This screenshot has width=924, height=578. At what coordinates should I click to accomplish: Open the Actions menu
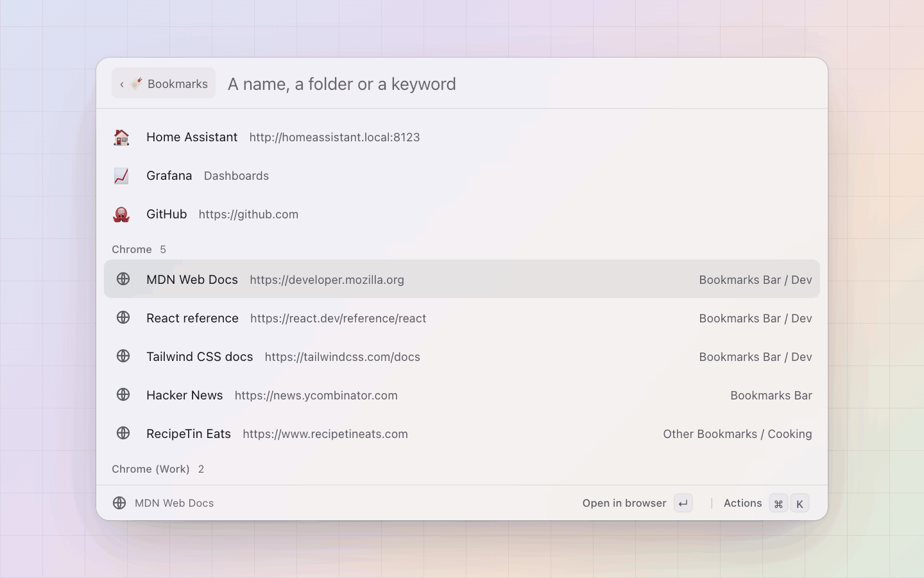coord(742,503)
